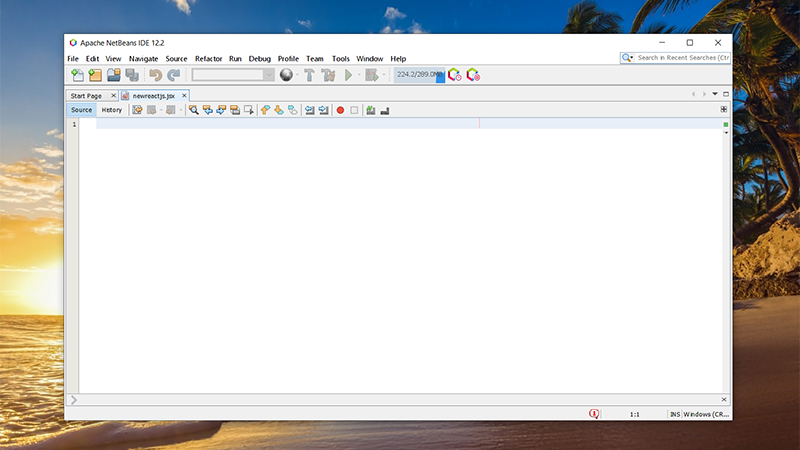Click the Open Project icon
The width and height of the screenshot is (800, 450).
pyautogui.click(x=114, y=75)
